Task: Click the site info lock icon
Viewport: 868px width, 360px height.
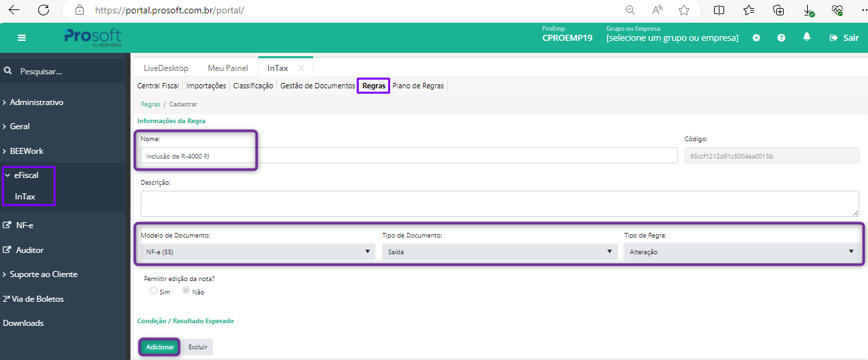Action: 80,10
